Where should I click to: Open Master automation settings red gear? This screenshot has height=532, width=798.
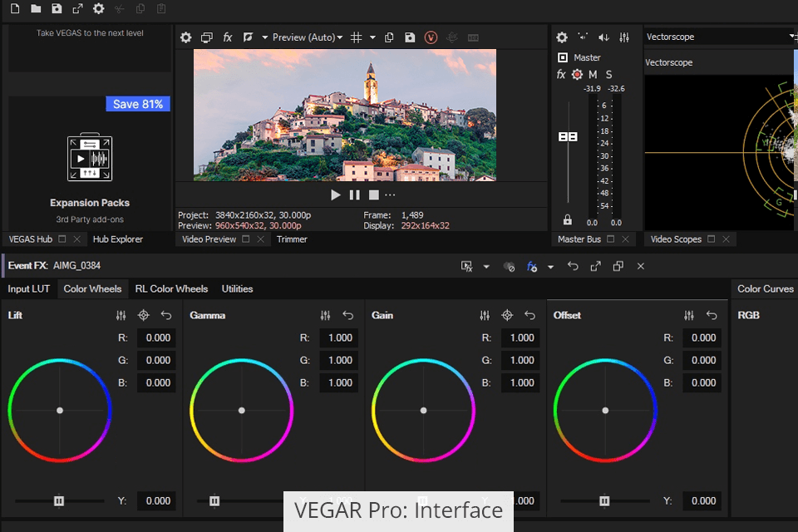(577, 74)
